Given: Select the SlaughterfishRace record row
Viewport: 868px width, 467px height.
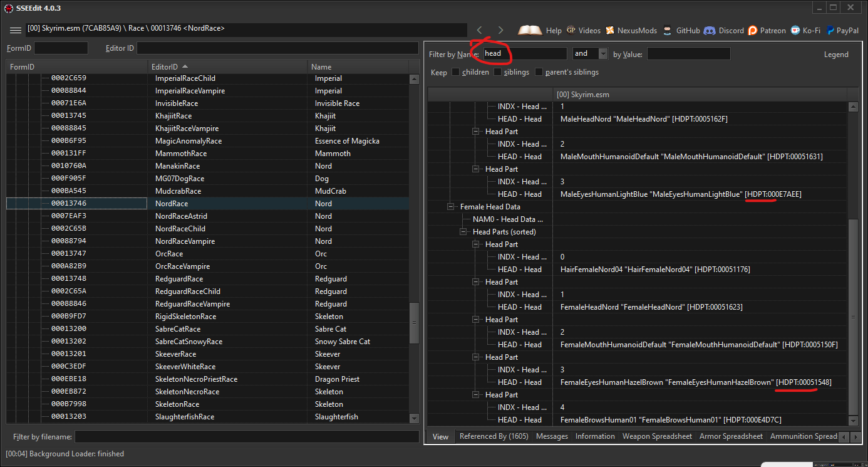Looking at the screenshot, I should click(207, 417).
